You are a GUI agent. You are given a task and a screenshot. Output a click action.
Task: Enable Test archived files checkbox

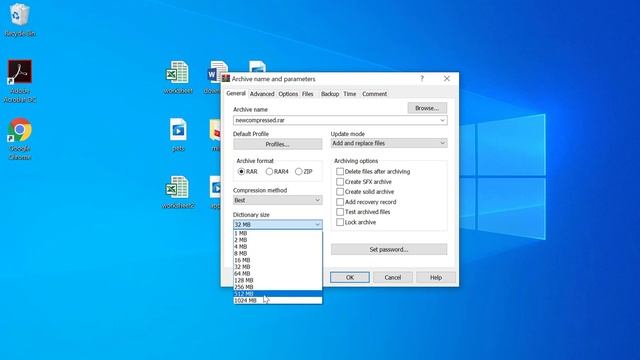pos(340,212)
